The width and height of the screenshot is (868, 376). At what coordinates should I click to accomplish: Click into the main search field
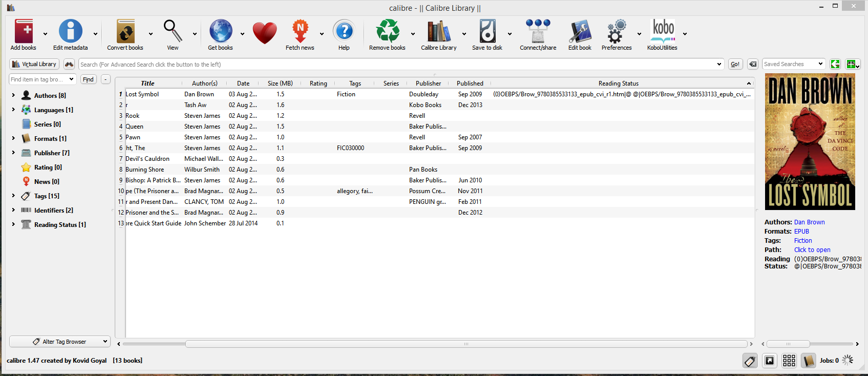(x=397, y=65)
